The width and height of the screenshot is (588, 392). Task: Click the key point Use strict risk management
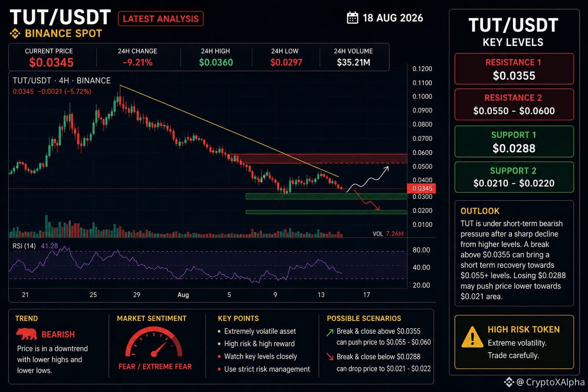[267, 369]
